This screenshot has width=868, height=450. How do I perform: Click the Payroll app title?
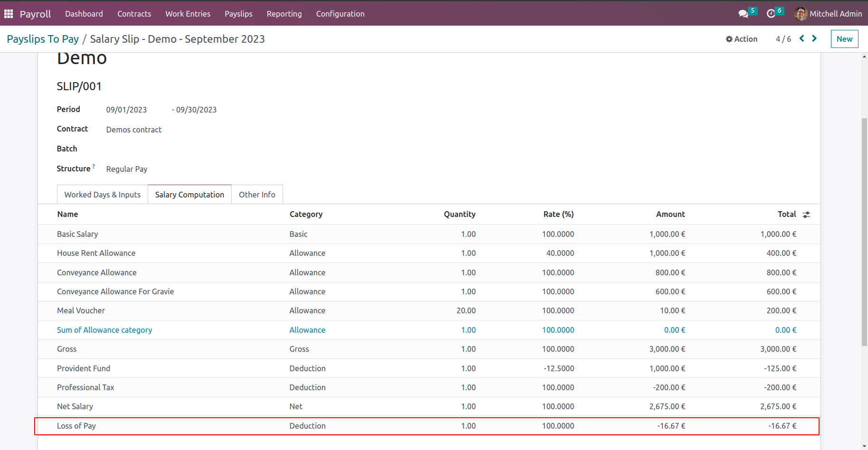35,14
